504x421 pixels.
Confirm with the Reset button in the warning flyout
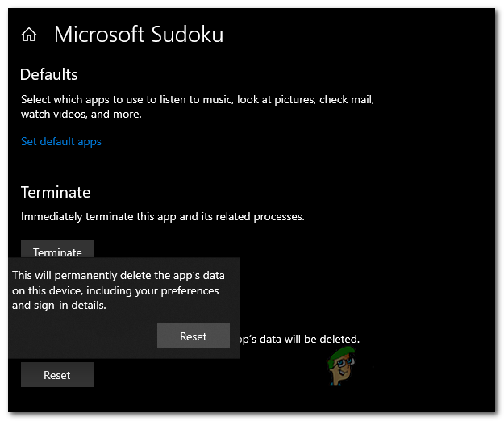[194, 336]
